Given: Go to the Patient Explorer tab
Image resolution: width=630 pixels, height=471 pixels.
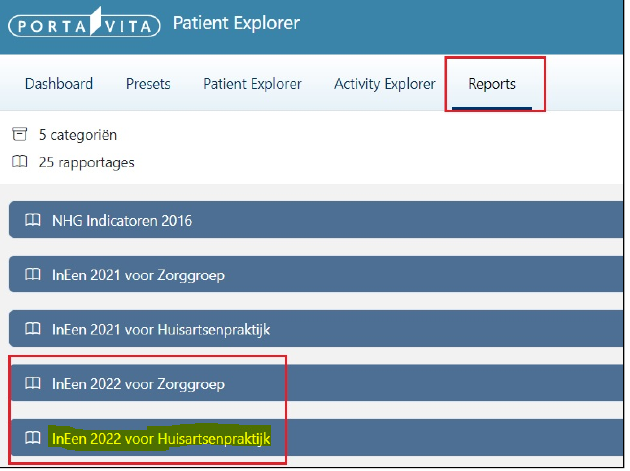Looking at the screenshot, I should click(x=252, y=84).
